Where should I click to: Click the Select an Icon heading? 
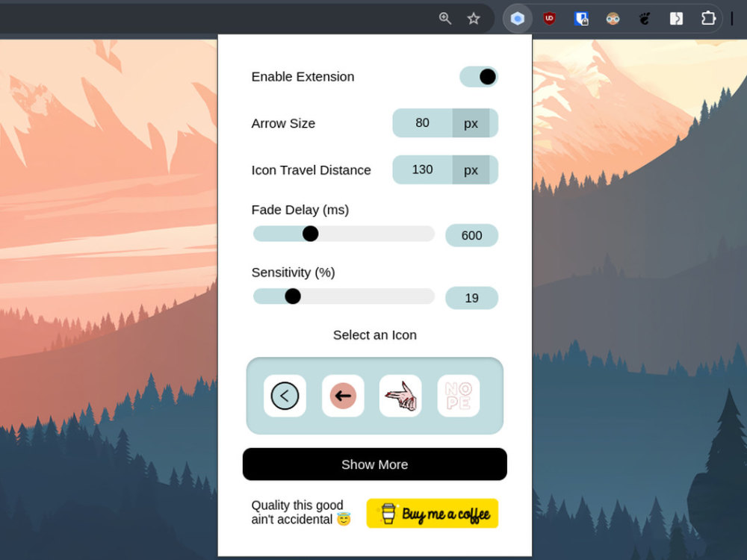tap(375, 335)
